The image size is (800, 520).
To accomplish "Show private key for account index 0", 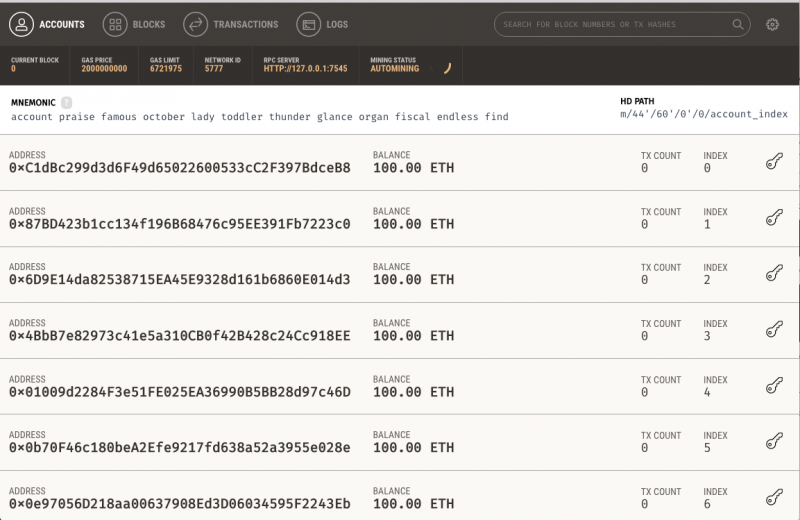I will (773, 161).
